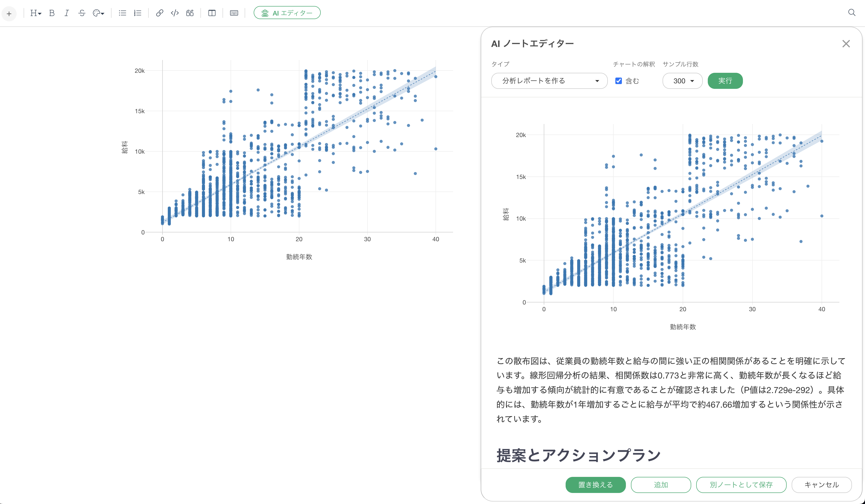The height and width of the screenshot is (504, 865).
Task: Insert a code block
Action: coord(175,13)
